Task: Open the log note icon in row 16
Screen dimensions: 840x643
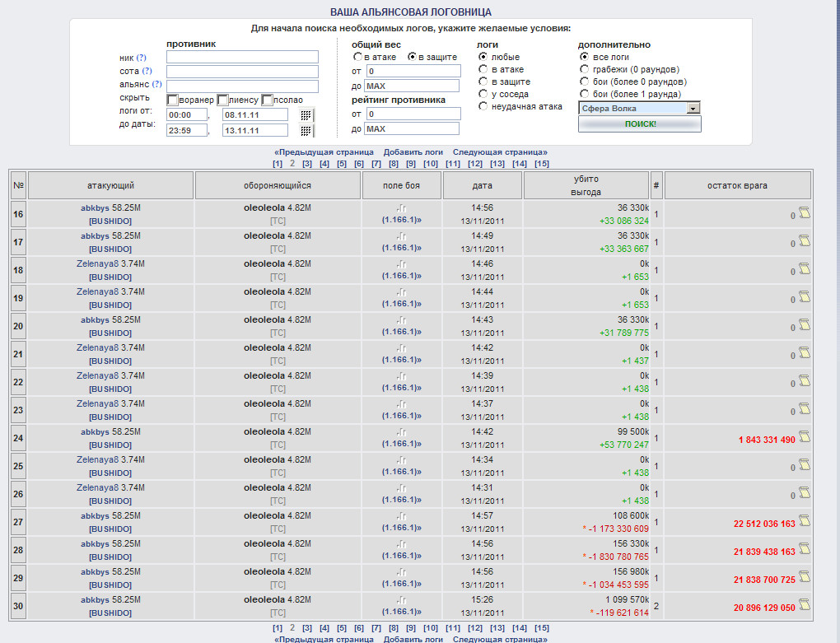Action: tap(805, 215)
